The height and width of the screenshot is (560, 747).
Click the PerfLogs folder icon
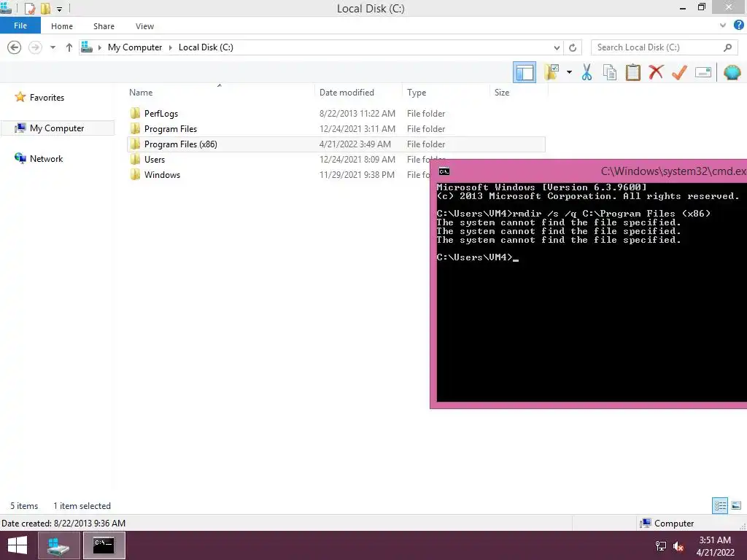[135, 113]
